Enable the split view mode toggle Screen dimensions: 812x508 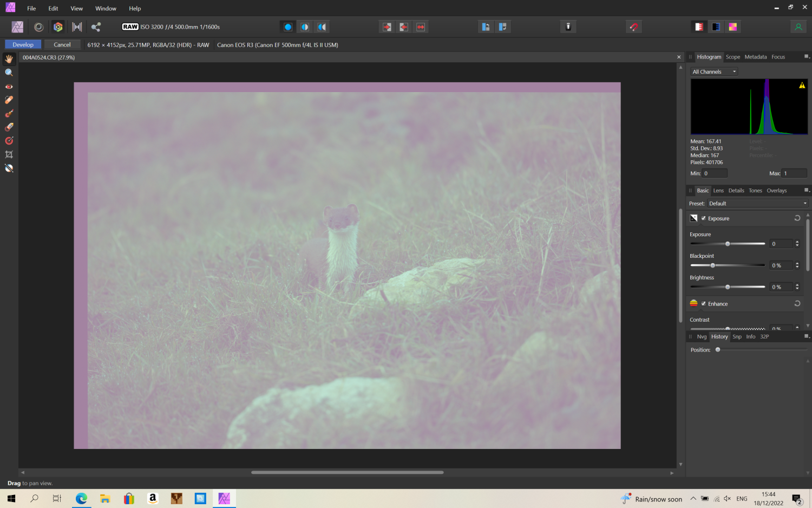pos(304,26)
